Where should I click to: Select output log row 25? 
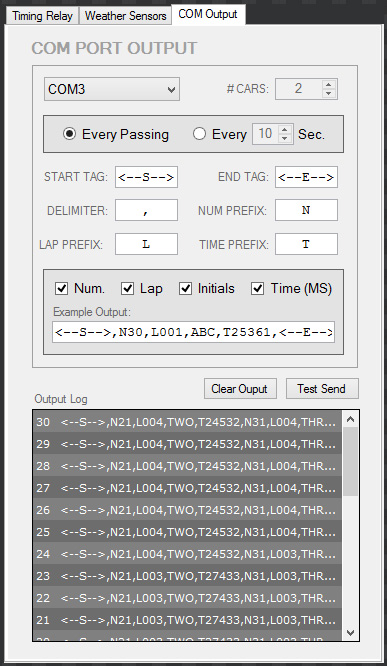187,532
